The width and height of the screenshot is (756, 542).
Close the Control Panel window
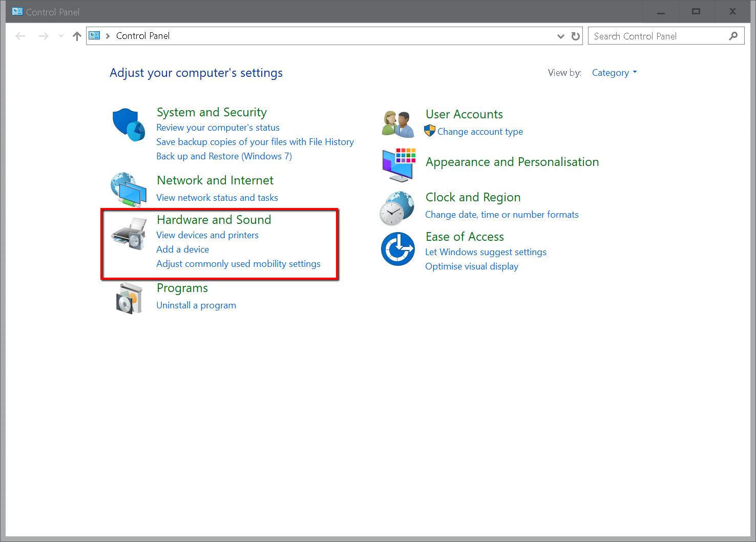[x=732, y=11]
